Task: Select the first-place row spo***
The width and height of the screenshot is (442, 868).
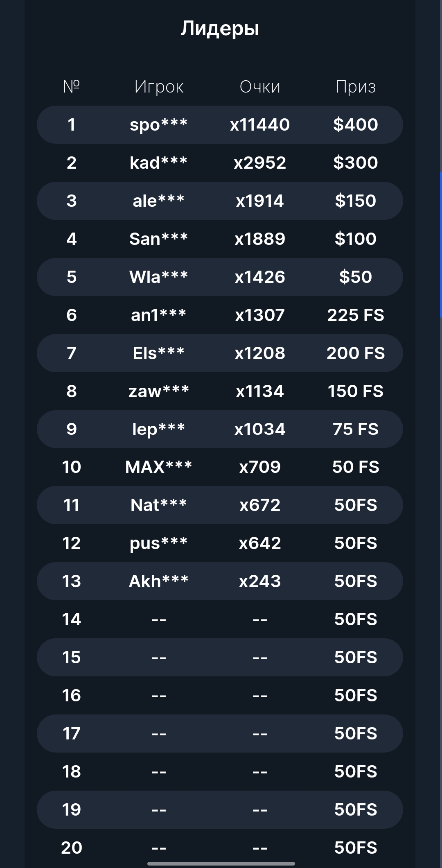Action: [x=220, y=124]
